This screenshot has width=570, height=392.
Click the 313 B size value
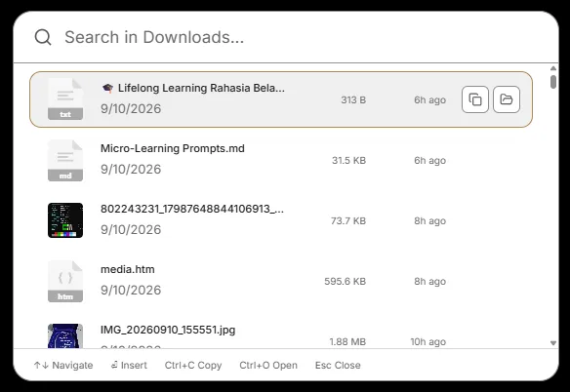tap(353, 99)
